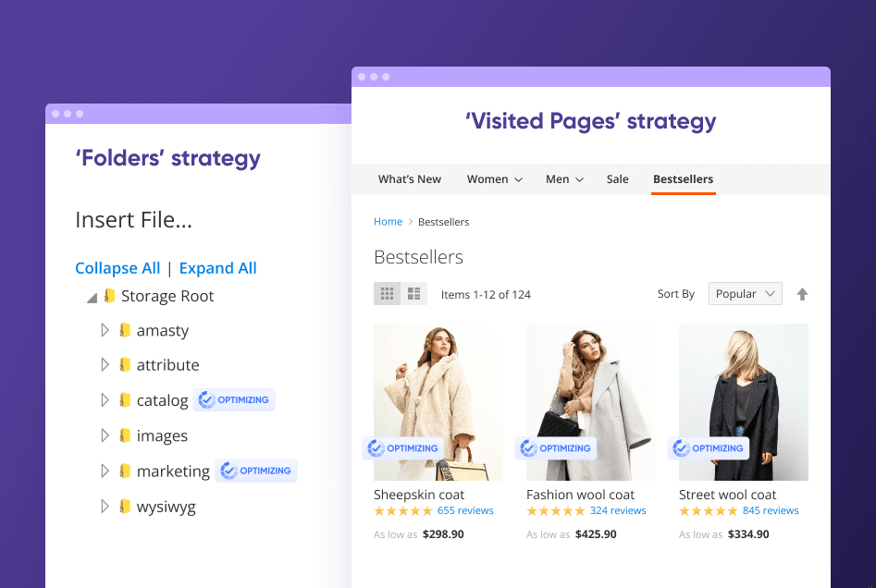876x588 pixels.
Task: Click the wysiwyg folder icon
Action: [127, 506]
